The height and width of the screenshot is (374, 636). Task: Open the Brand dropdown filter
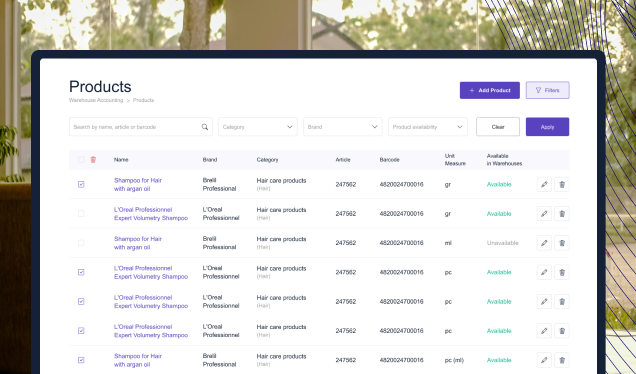343,127
